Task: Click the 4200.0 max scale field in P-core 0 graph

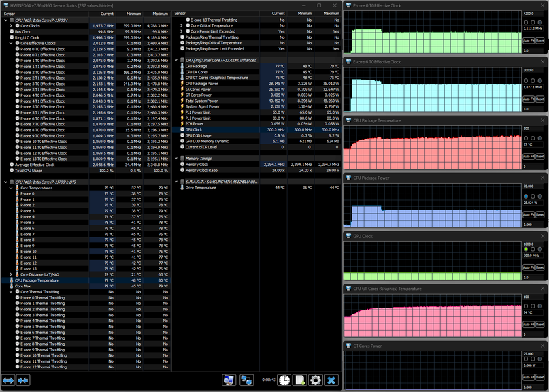Action: pyautogui.click(x=533, y=14)
